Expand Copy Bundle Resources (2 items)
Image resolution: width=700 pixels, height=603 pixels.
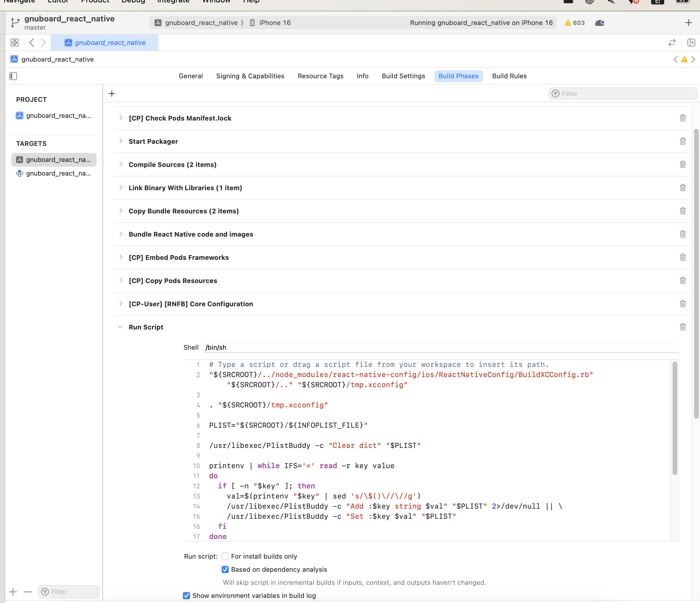[121, 211]
